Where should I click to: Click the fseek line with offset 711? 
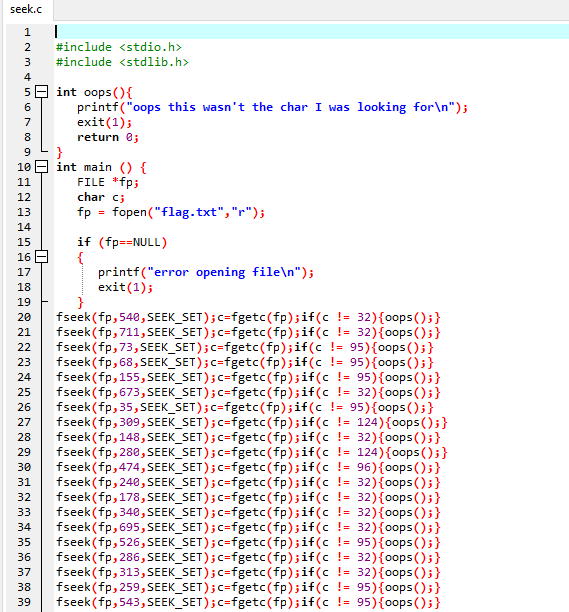pyautogui.click(x=248, y=332)
